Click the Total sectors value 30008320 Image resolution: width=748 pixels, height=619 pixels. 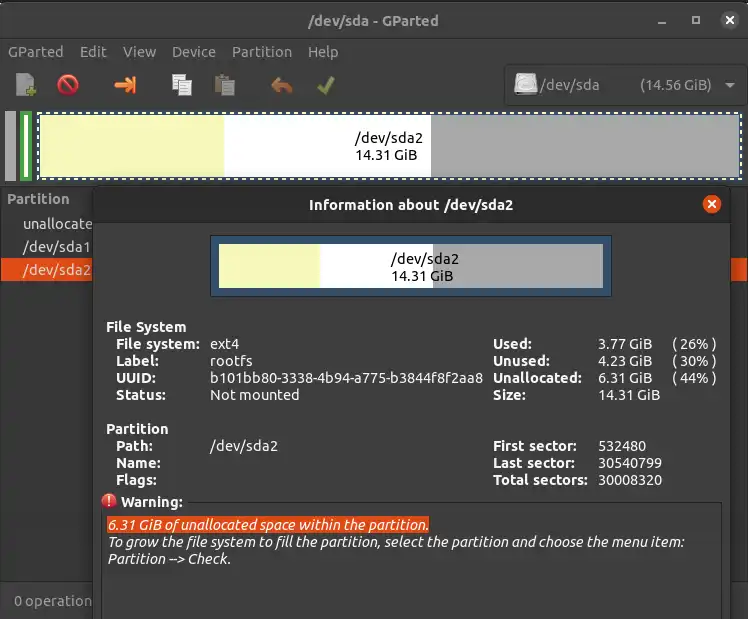tap(630, 480)
